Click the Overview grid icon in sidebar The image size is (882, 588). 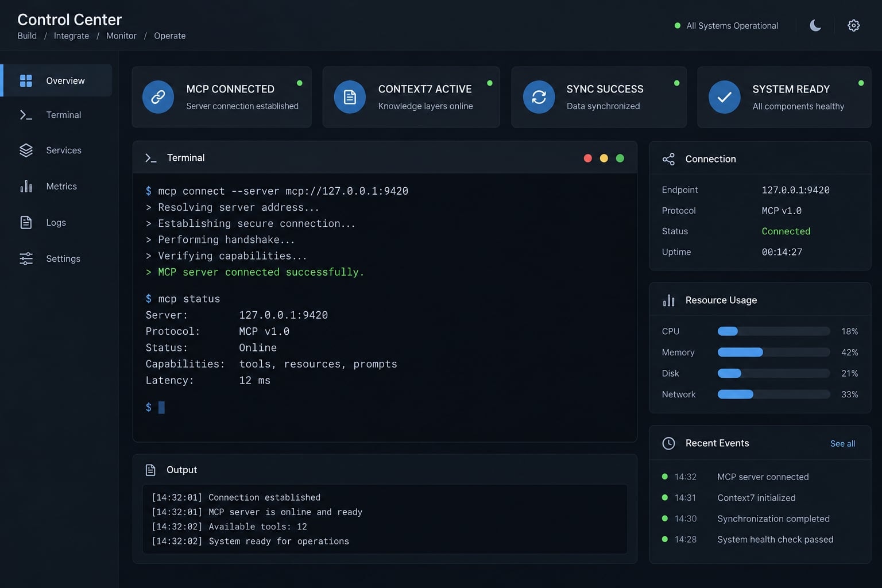coord(26,80)
